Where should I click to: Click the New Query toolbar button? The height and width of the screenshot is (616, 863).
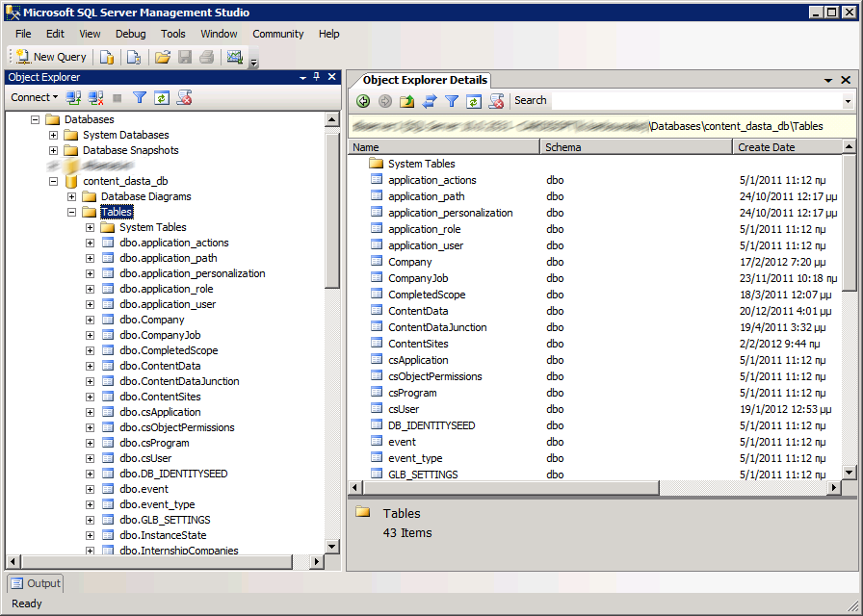[51, 57]
